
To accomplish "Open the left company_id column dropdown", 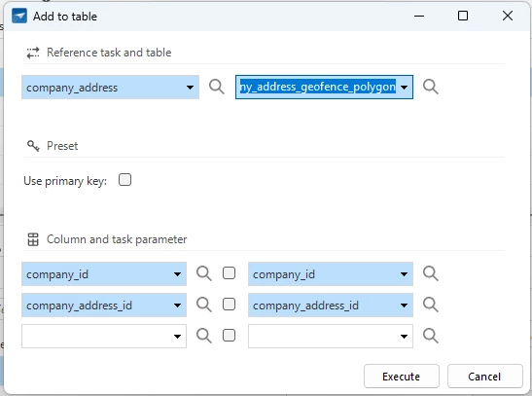I will point(104,273).
